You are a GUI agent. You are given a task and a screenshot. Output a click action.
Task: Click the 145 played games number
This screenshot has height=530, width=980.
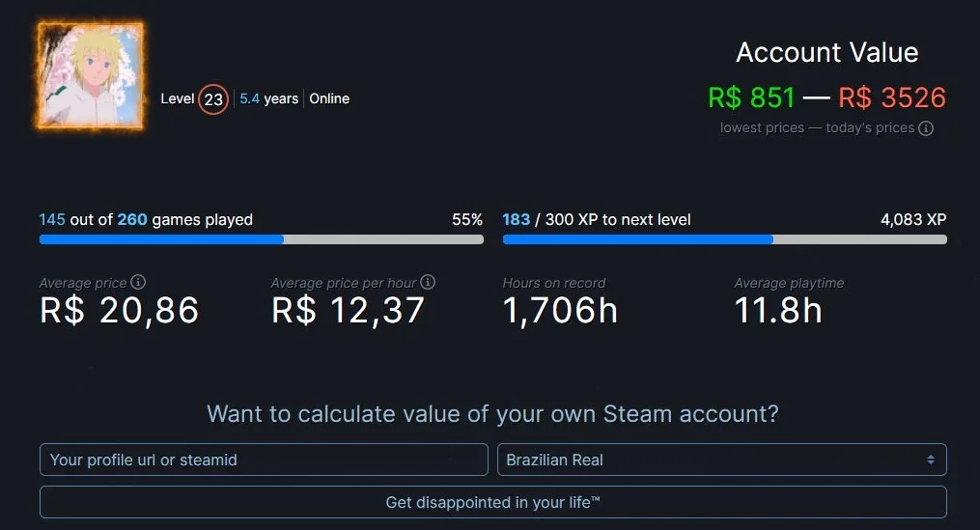click(x=52, y=219)
